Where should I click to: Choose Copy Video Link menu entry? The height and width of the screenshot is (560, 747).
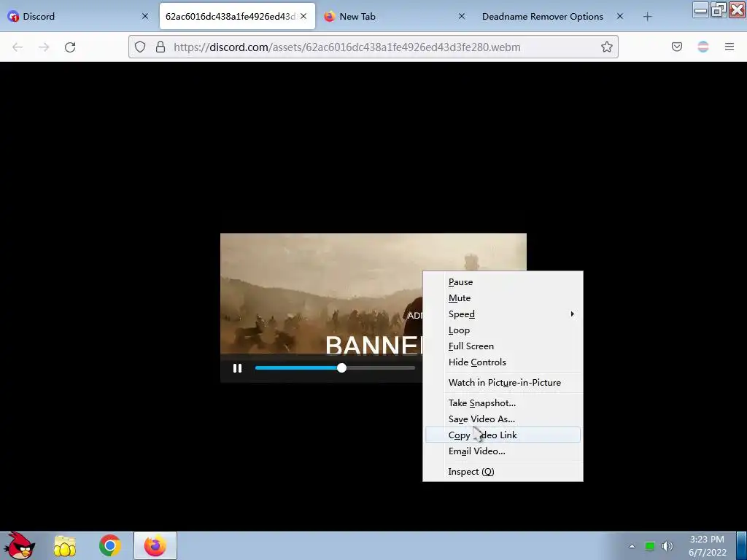point(503,435)
